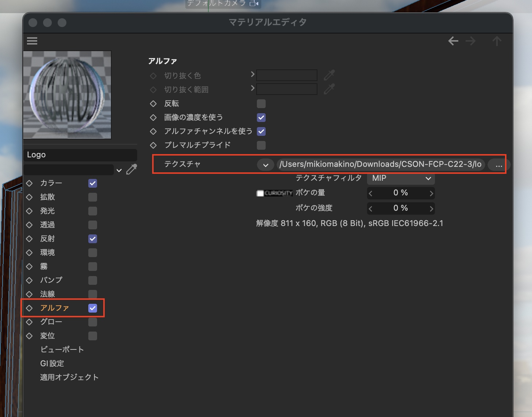Open the 適用オブジェクト entry
Viewport: 532px width, 417px height.
click(x=69, y=377)
